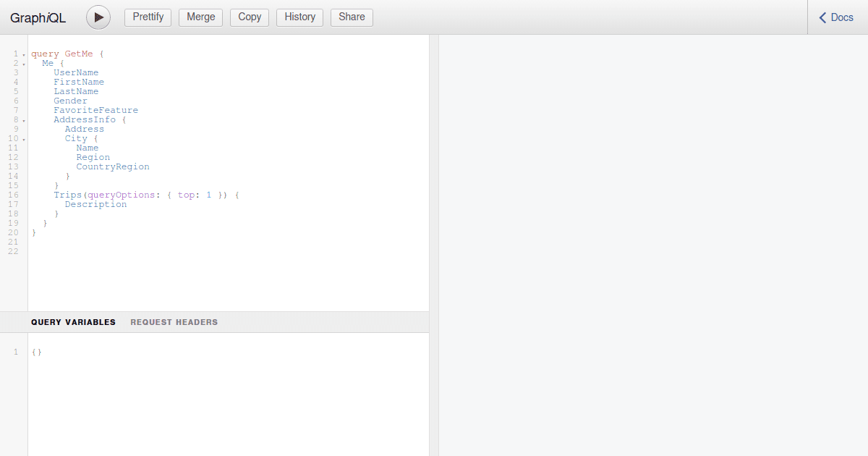
Task: Click the GraphiQL logo
Action: 38,17
